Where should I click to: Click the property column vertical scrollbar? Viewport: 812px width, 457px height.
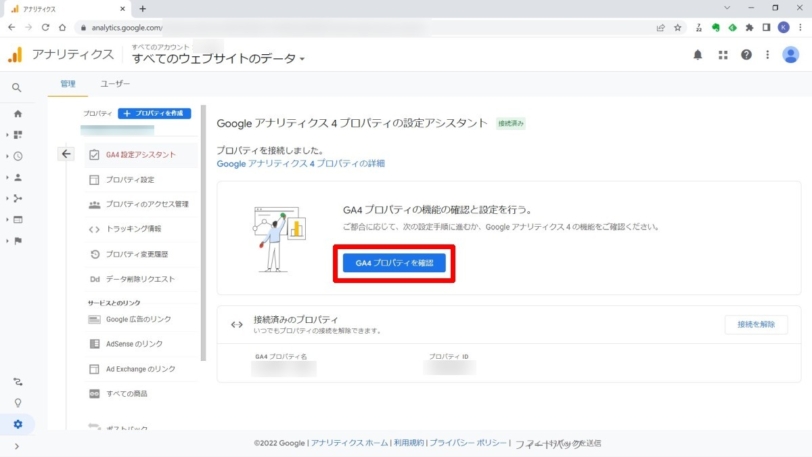[x=204, y=233]
